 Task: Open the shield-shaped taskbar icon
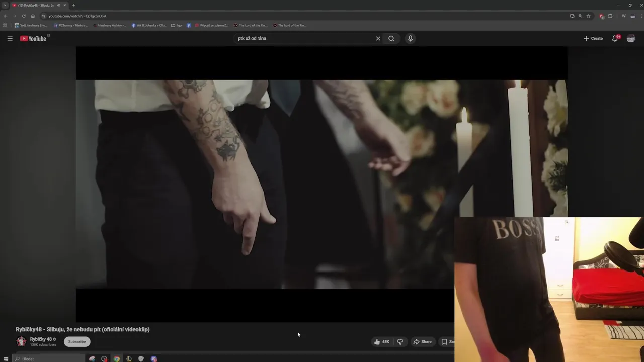pos(141,359)
